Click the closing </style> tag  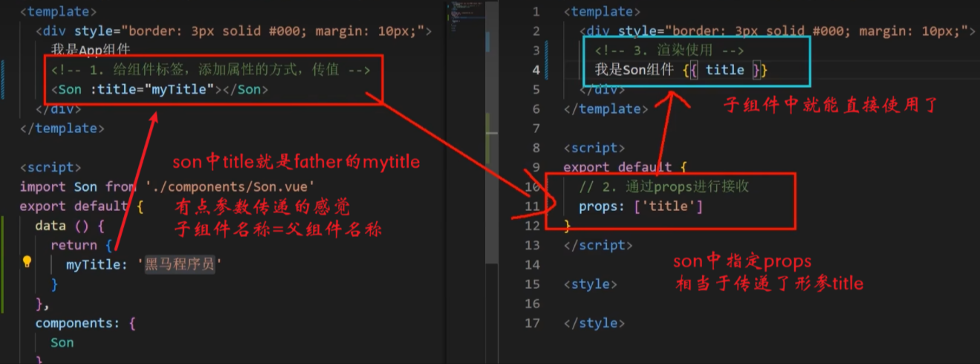594,323
